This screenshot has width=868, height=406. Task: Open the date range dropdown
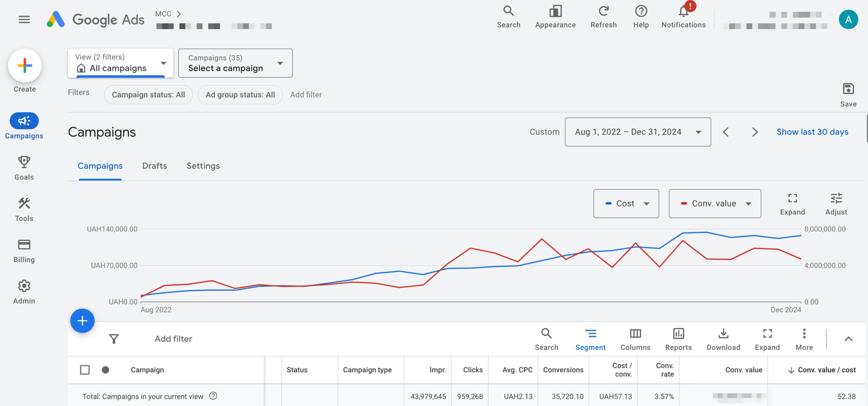tap(637, 132)
